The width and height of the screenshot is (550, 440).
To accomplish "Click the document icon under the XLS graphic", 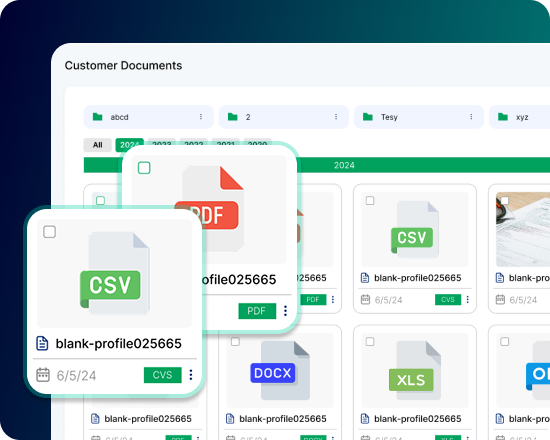I will click(x=365, y=419).
